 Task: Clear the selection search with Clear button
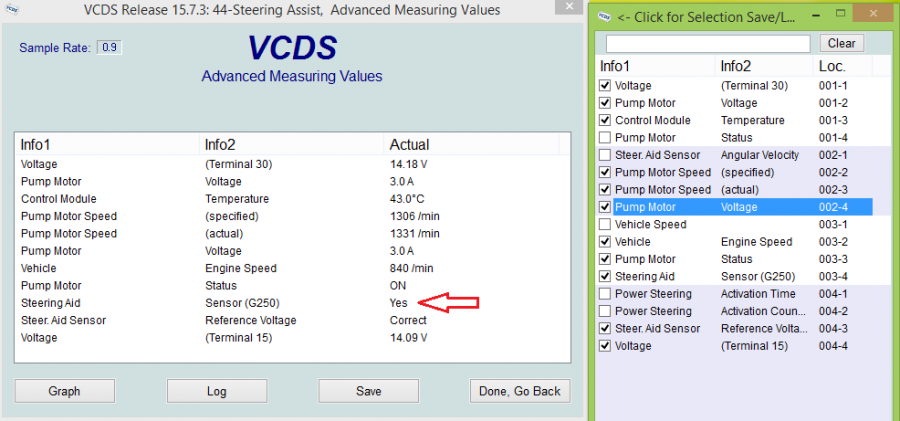click(x=842, y=44)
